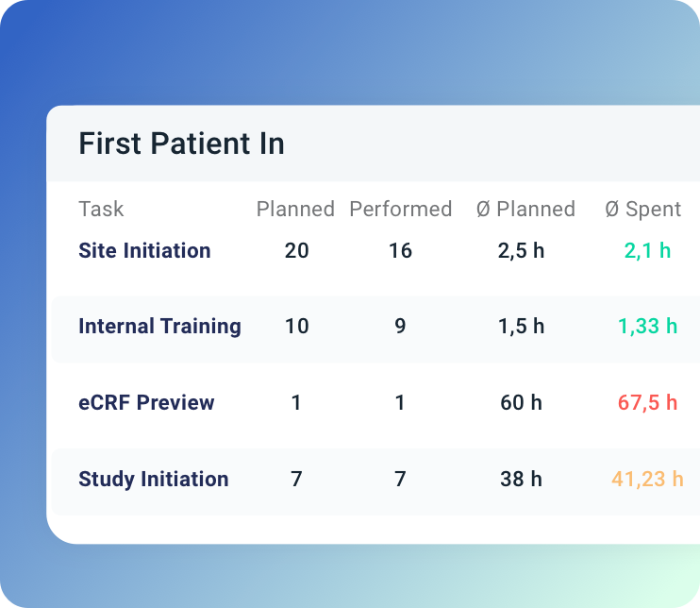This screenshot has height=608, width=700.
Task: Click the First Patient In heading
Action: click(181, 144)
